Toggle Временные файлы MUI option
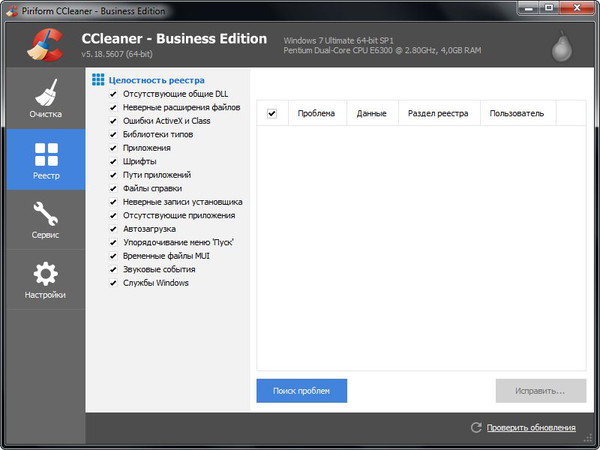 [112, 256]
